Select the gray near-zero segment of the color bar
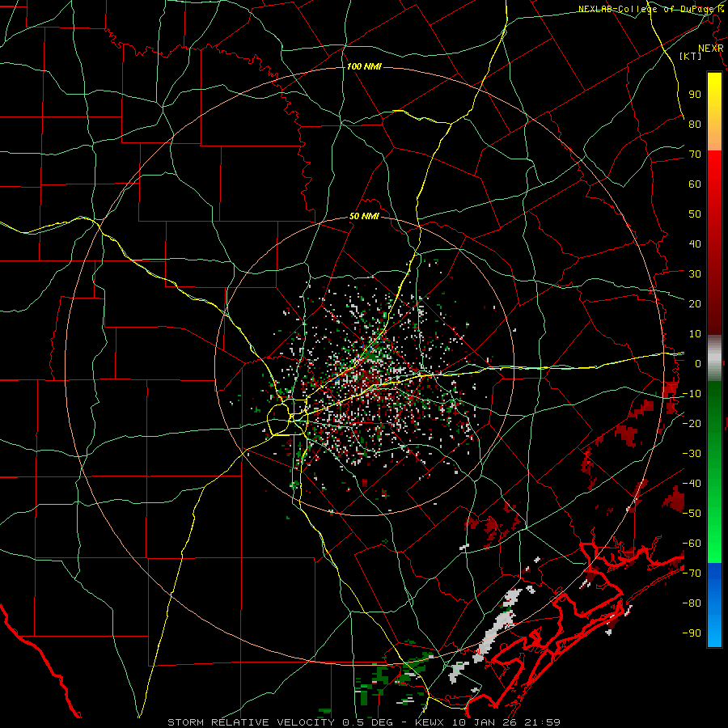 (x=714, y=358)
